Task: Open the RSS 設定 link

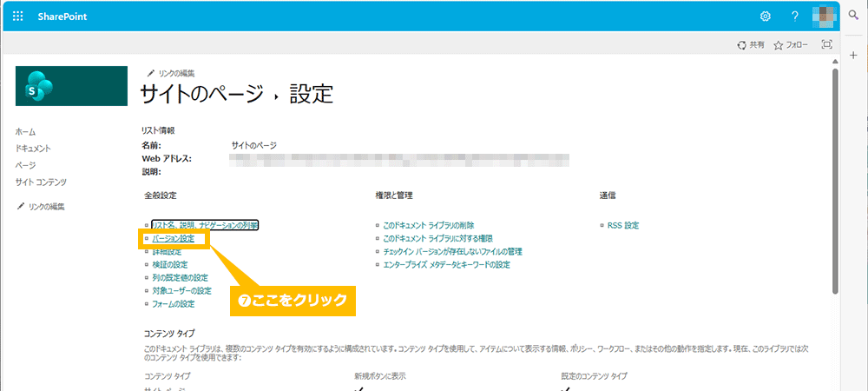Action: tap(623, 225)
